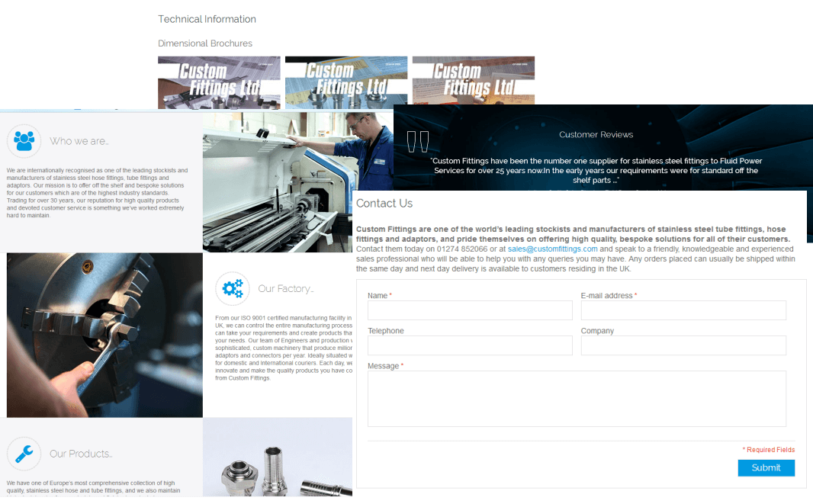
Task: Click the Company input field
Action: pyautogui.click(x=683, y=345)
